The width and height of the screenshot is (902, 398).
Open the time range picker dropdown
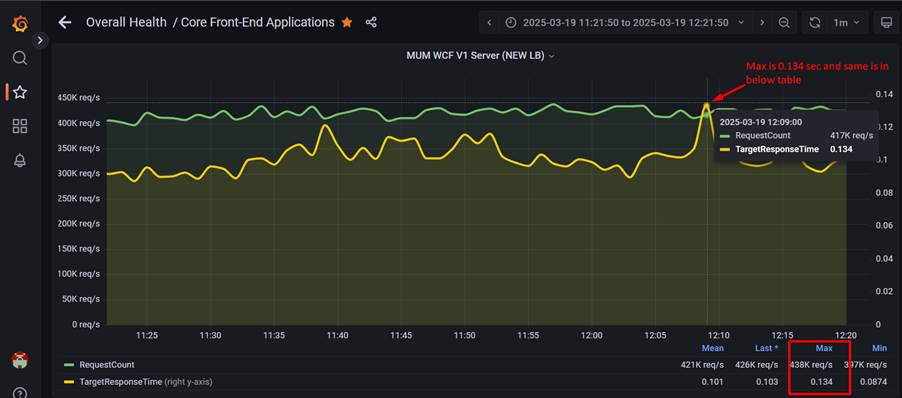pos(625,22)
